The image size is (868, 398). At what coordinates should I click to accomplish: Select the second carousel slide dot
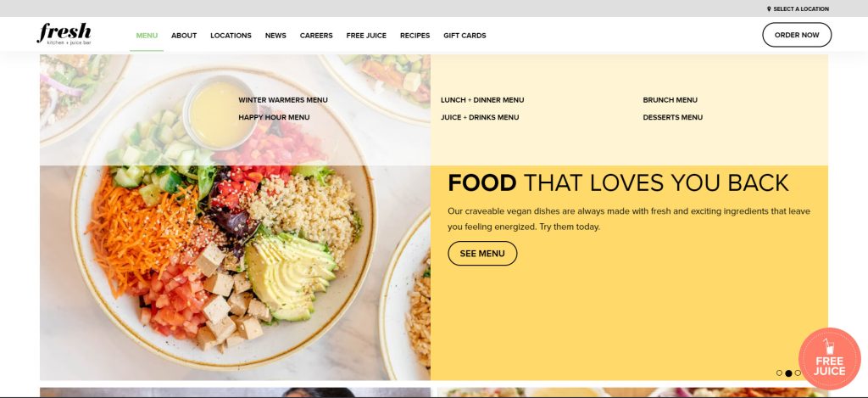click(x=788, y=373)
